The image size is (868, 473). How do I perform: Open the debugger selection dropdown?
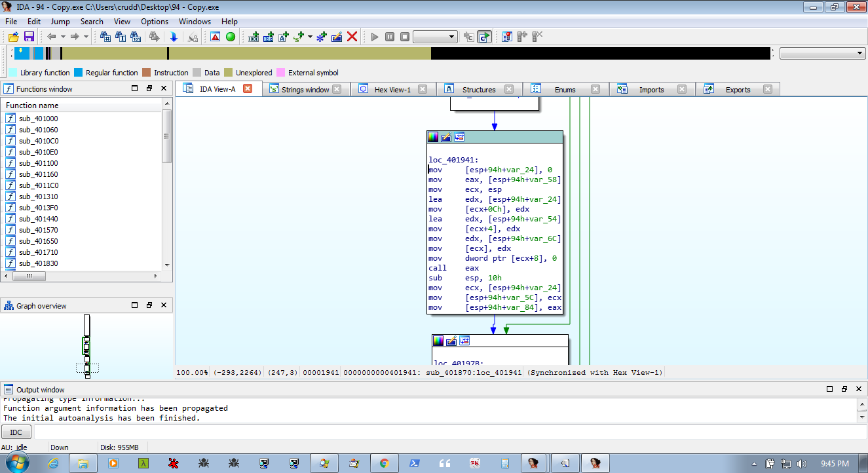point(452,37)
